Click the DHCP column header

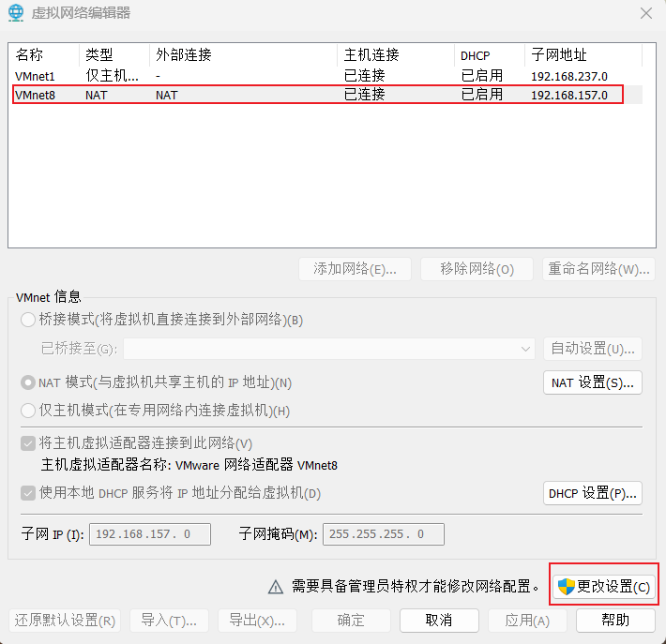point(490,54)
